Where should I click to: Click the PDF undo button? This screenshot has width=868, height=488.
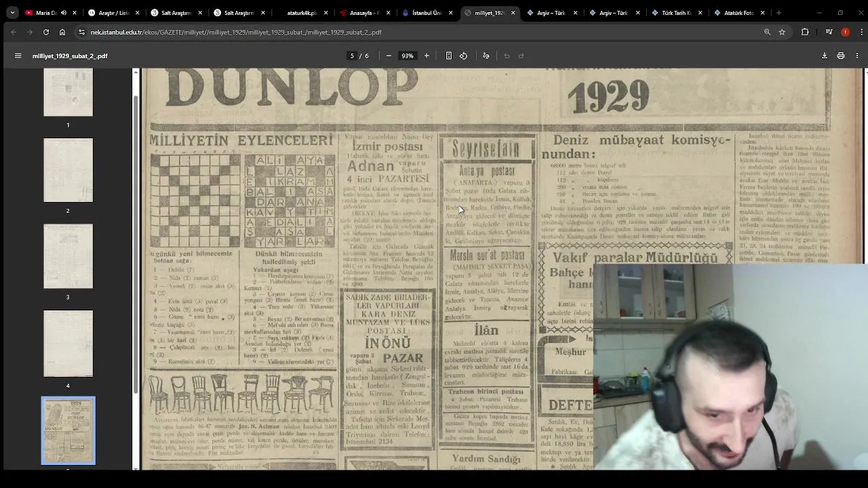507,56
